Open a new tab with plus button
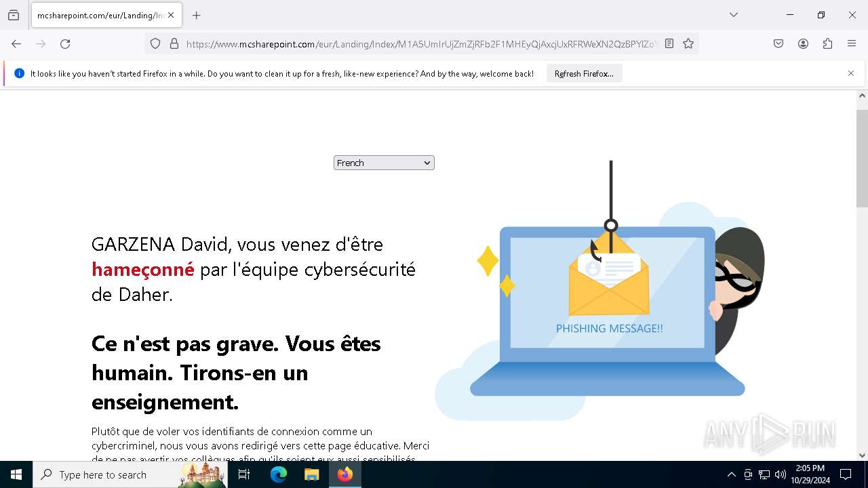 [197, 15]
